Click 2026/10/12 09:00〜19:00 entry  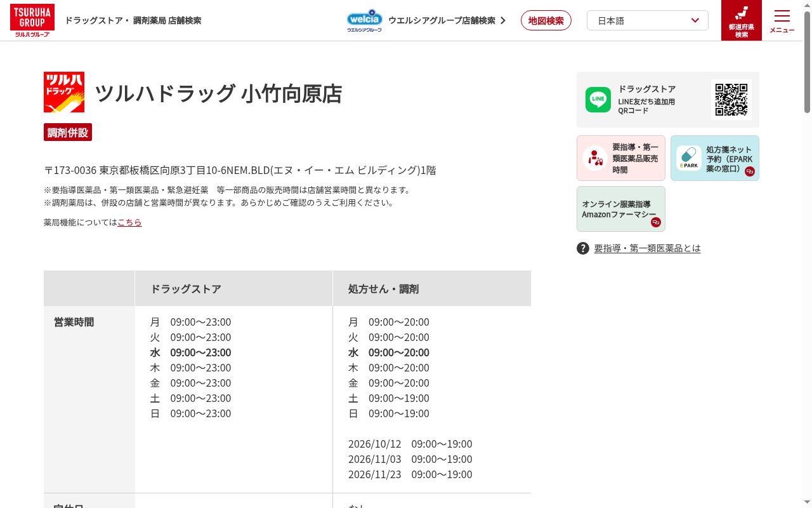click(x=410, y=444)
